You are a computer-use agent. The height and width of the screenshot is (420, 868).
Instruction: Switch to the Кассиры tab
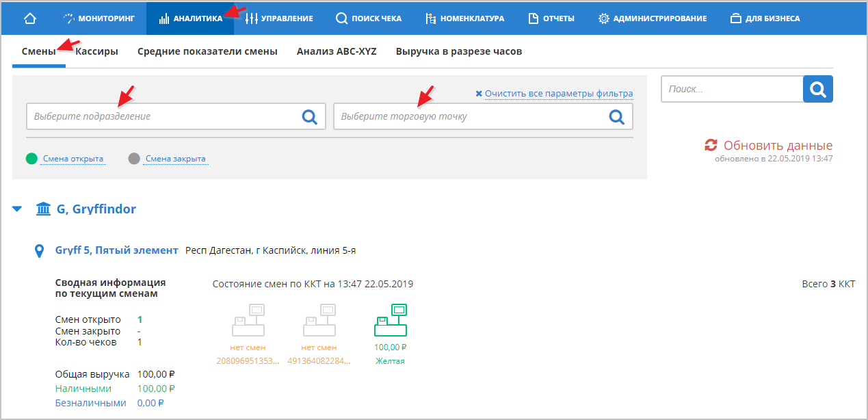[x=96, y=51]
